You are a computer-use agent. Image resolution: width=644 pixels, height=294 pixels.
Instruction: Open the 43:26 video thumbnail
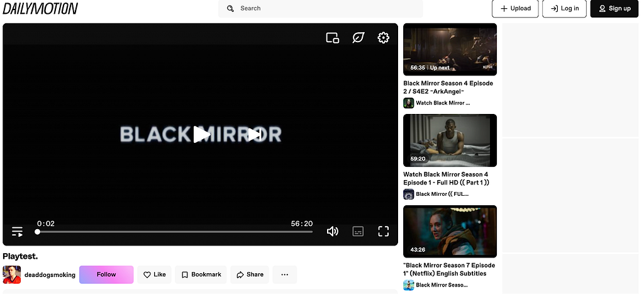(450, 232)
